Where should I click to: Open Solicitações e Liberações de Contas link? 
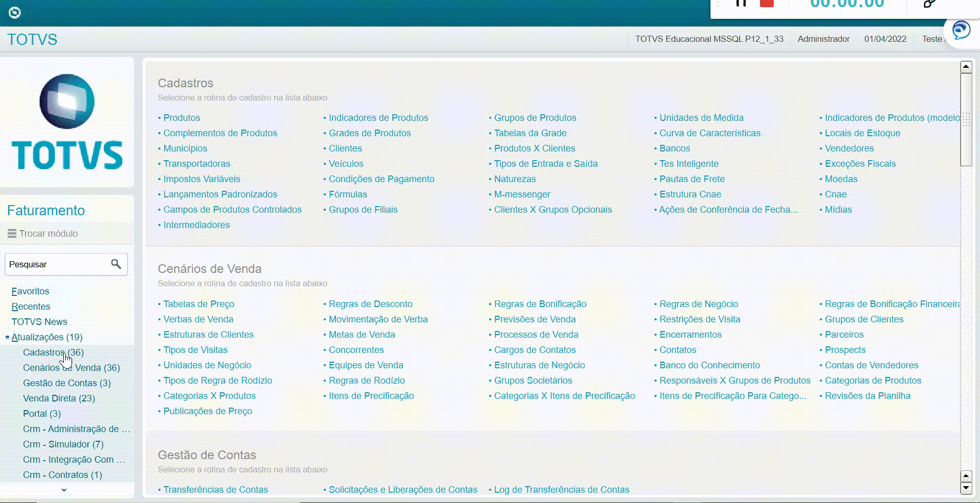(x=403, y=490)
